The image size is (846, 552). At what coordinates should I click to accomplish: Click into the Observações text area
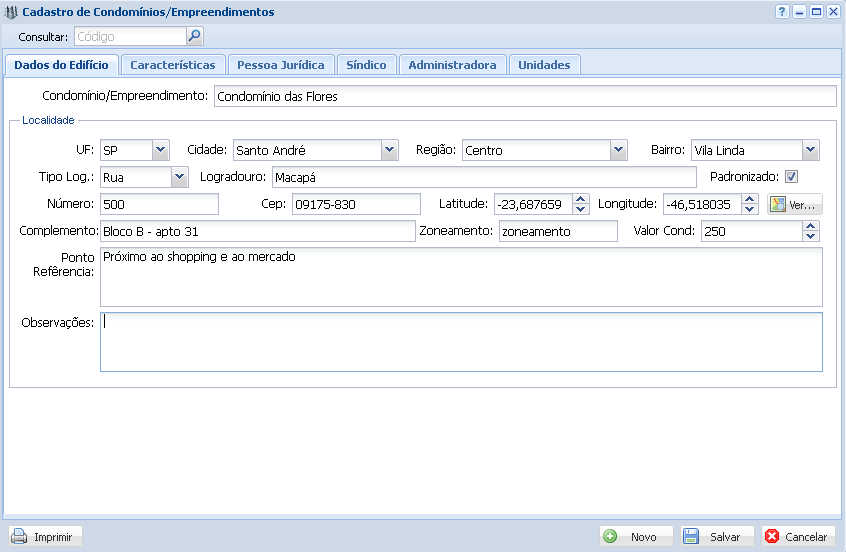click(x=460, y=341)
